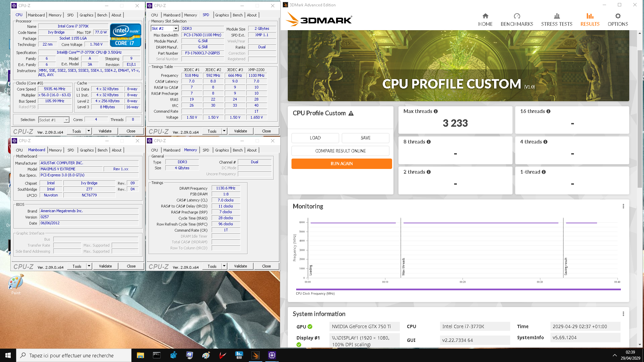Open the Mainboard tab in top-left CPU-Z window
The width and height of the screenshot is (644, 362).
click(36, 15)
